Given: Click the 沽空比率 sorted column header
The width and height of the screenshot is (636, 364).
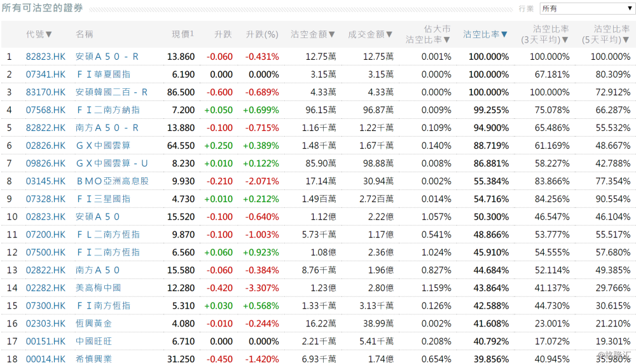Looking at the screenshot, I should (x=485, y=34).
